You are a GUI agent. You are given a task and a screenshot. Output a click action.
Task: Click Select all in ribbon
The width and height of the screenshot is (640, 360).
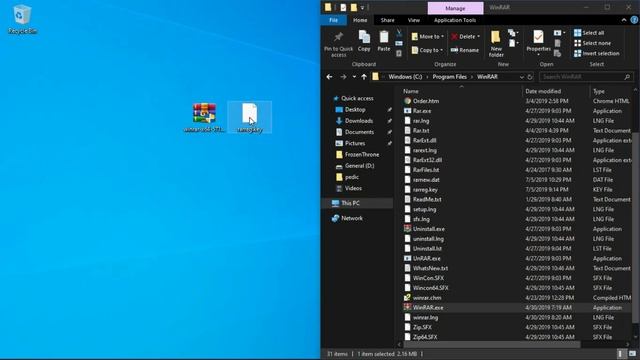[x=589, y=33]
